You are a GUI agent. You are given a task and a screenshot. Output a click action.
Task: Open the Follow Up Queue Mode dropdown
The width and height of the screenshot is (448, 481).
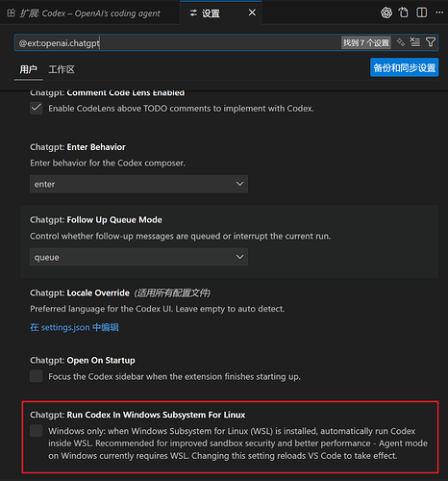coord(138,257)
